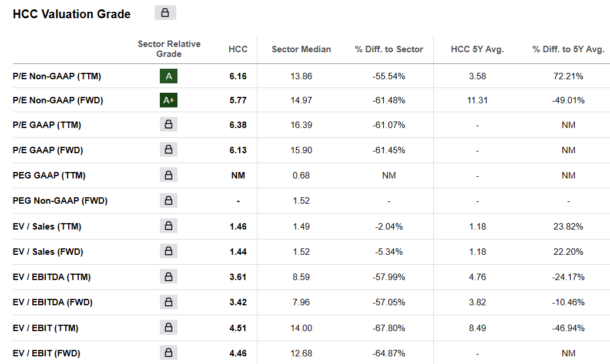
Task: Select the sector median 0.68
Action: pyautogui.click(x=301, y=176)
